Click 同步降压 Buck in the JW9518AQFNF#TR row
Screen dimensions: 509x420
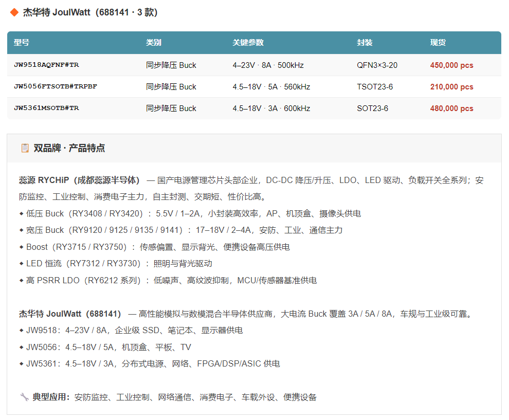tap(171, 65)
